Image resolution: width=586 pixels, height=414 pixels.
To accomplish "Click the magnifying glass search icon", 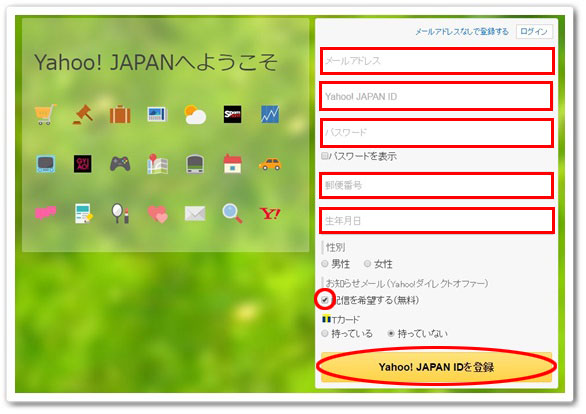I will (232, 213).
